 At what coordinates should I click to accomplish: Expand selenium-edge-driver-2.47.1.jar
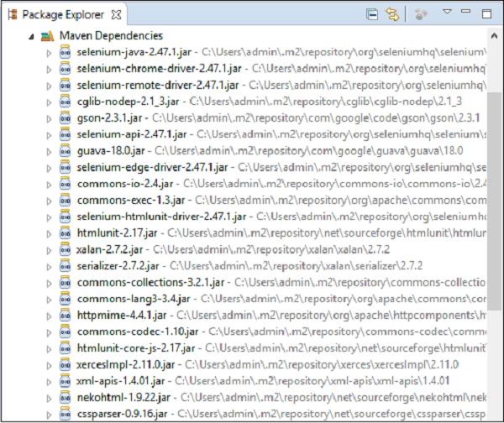(x=49, y=169)
